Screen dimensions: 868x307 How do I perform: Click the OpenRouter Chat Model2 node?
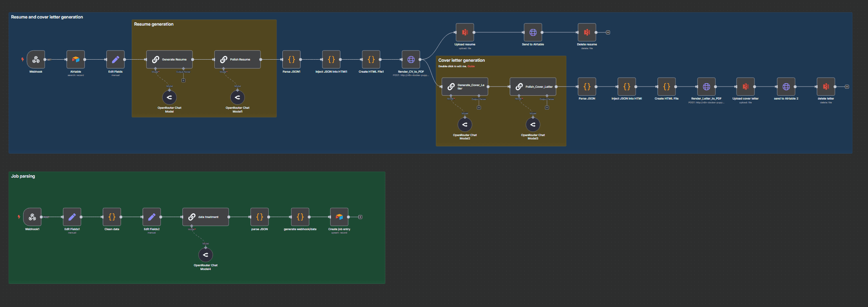(x=465, y=125)
